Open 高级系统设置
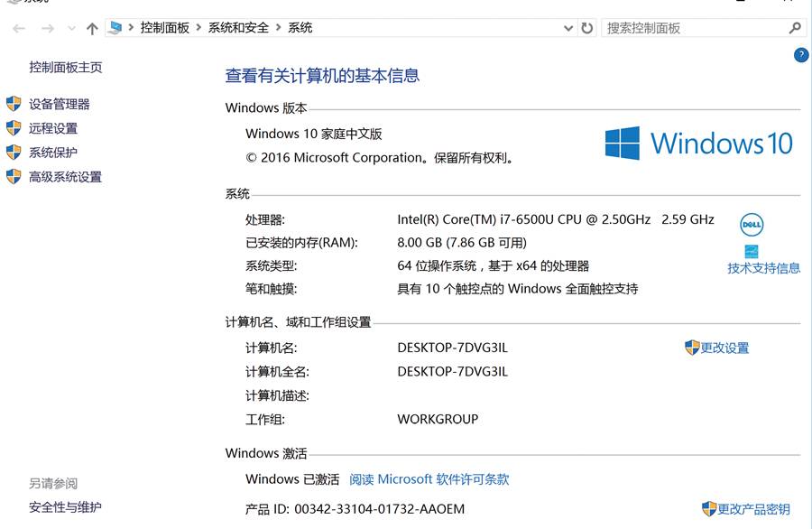The width and height of the screenshot is (812, 529). [x=65, y=176]
